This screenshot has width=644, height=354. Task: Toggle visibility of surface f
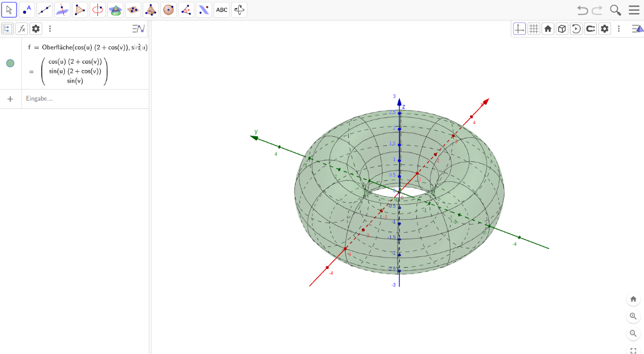10,63
